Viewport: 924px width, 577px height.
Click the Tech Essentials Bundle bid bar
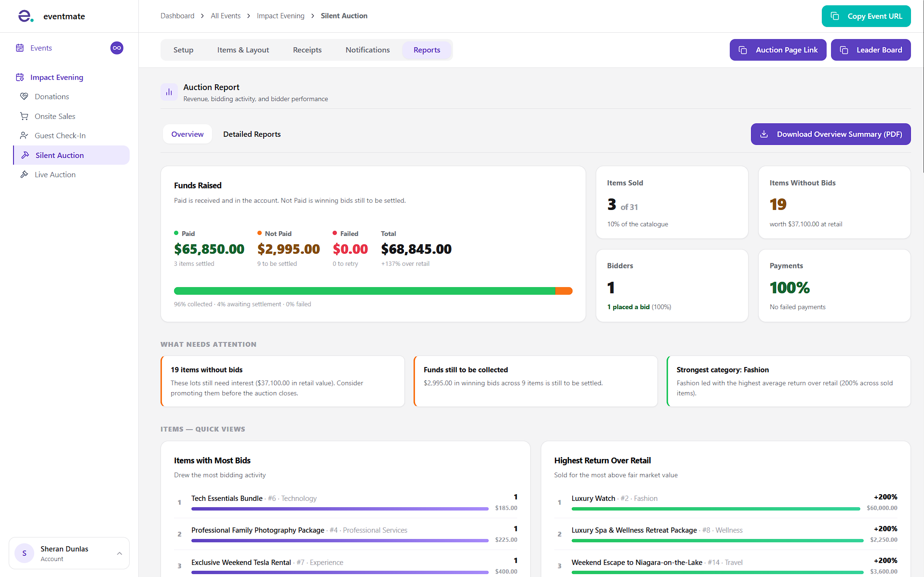(x=340, y=509)
